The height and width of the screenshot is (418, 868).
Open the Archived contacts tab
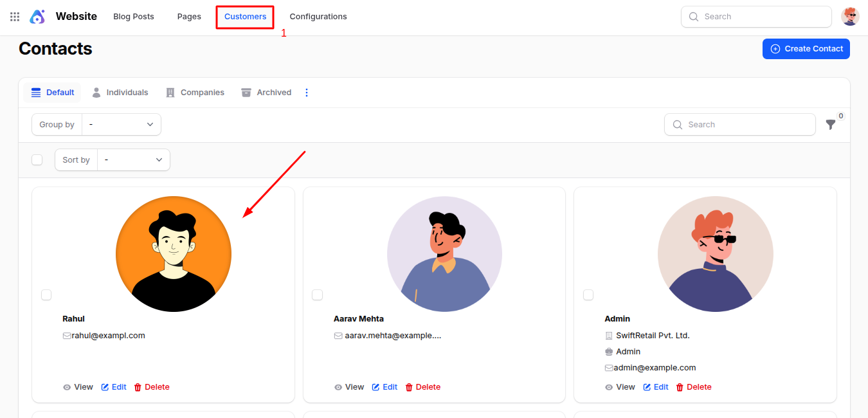(266, 93)
